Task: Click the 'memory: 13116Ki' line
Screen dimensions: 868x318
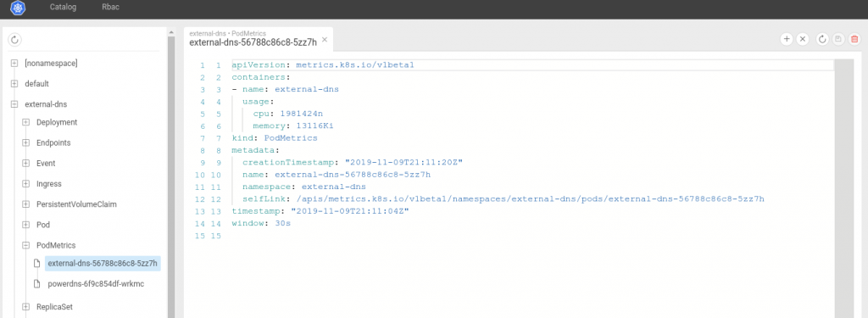Action: (292, 126)
